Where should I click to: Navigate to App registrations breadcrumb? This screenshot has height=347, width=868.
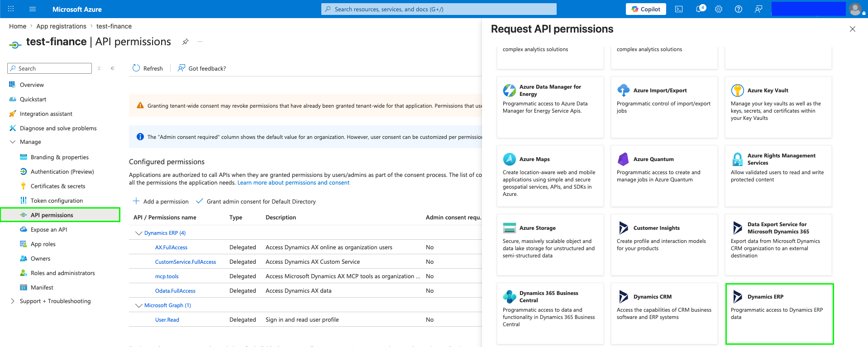pos(62,26)
